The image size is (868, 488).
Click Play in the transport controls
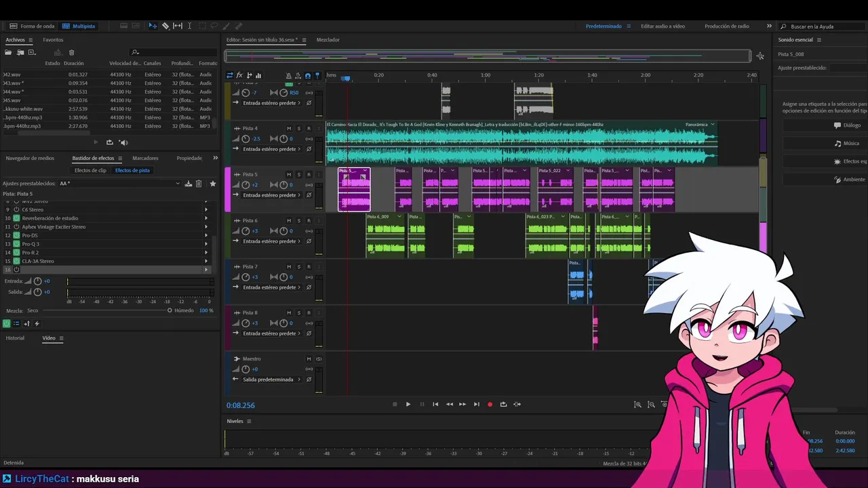408,404
